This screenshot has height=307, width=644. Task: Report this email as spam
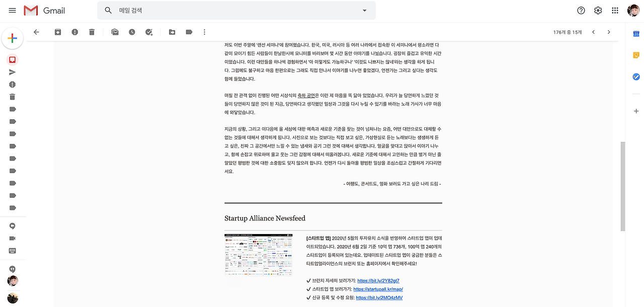(74, 31)
